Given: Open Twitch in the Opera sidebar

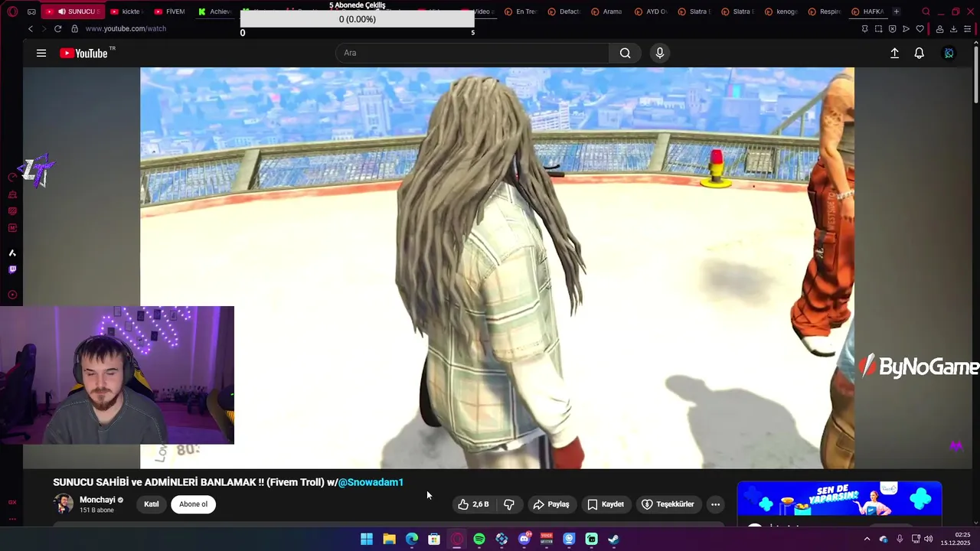Looking at the screenshot, I should click(x=12, y=269).
